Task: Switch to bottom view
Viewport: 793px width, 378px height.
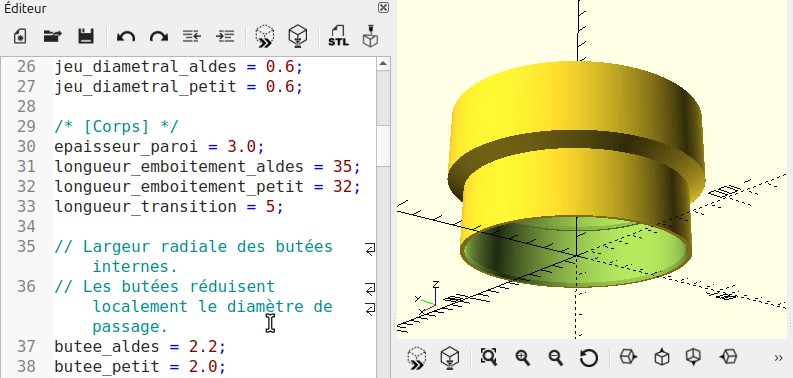Action: pos(693,357)
